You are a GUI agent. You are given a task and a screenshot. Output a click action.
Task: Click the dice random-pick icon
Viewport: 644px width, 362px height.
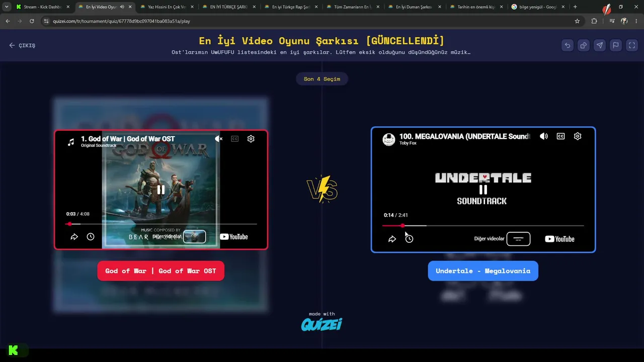pos(584,45)
